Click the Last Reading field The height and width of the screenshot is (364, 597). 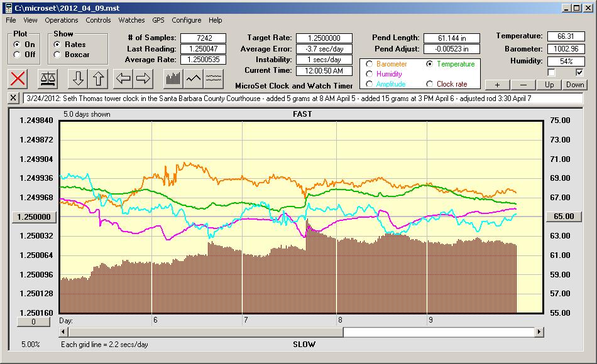204,49
